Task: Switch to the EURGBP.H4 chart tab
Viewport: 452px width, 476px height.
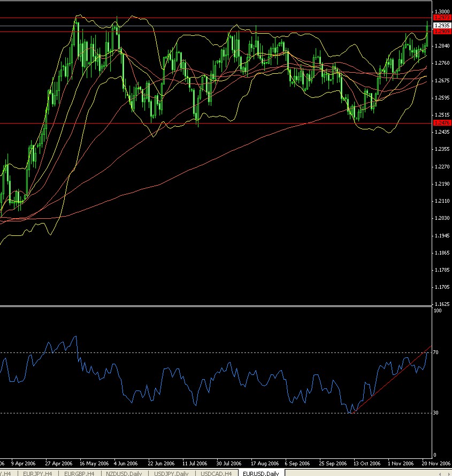Action: click(79, 473)
